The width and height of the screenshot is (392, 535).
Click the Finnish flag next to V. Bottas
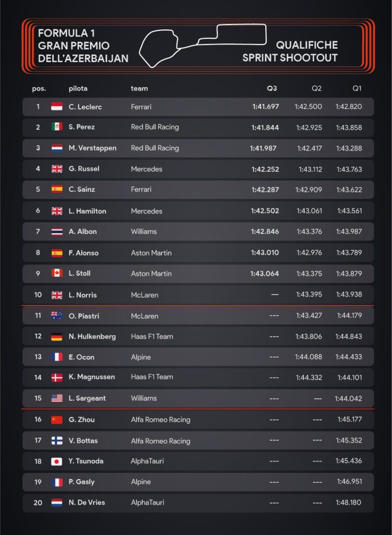click(56, 440)
